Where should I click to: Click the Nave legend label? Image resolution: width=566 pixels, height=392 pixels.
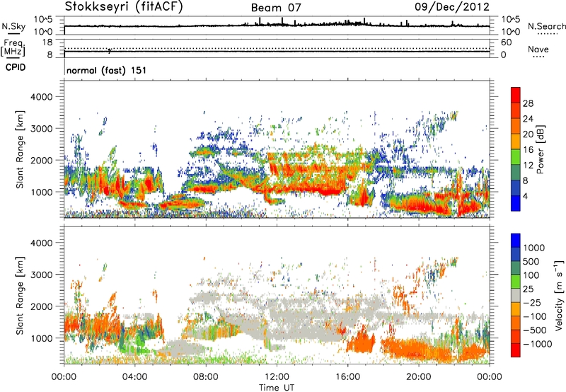pos(538,49)
